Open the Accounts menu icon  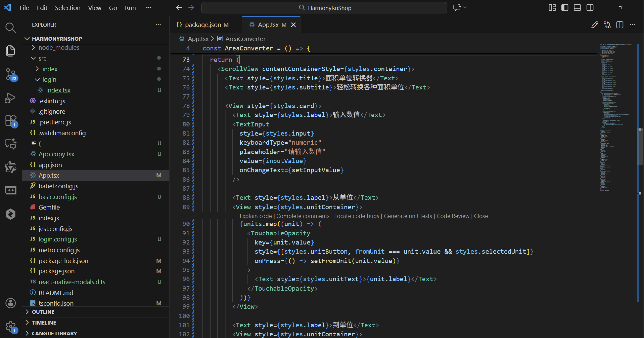(11, 303)
